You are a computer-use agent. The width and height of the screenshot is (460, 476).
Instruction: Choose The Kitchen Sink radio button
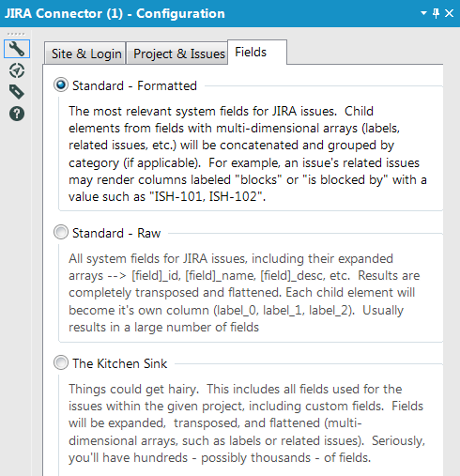pyautogui.click(x=61, y=362)
